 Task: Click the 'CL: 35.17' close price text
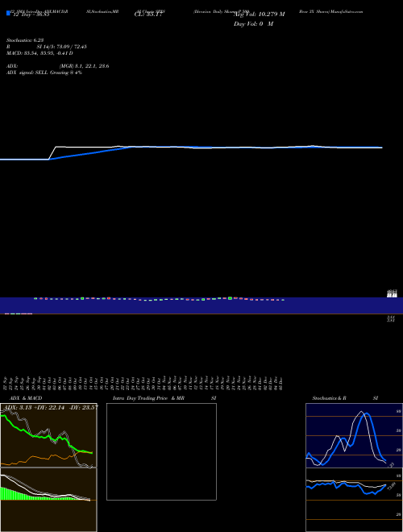[148, 15]
